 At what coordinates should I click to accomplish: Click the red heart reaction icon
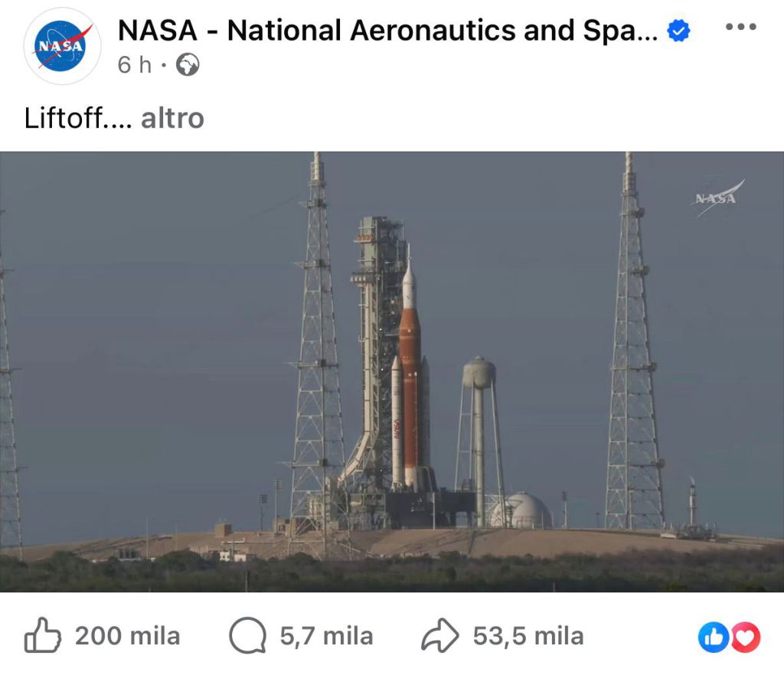745,637
